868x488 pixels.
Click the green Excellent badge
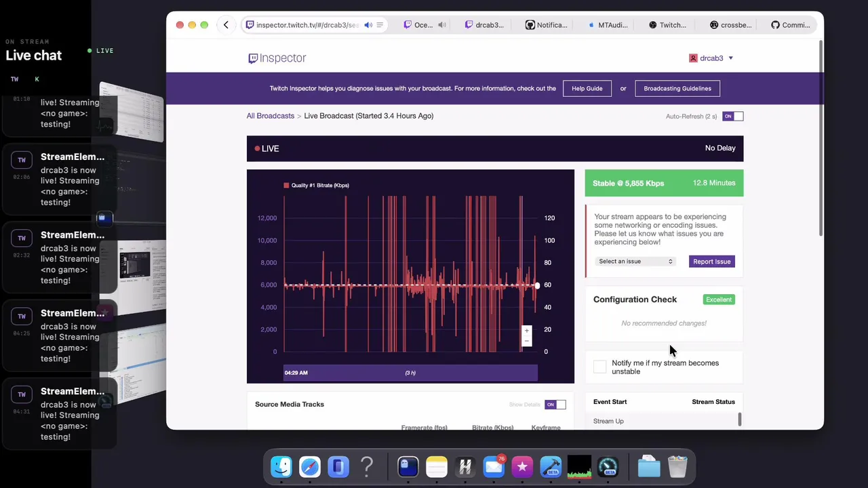pyautogui.click(x=719, y=300)
